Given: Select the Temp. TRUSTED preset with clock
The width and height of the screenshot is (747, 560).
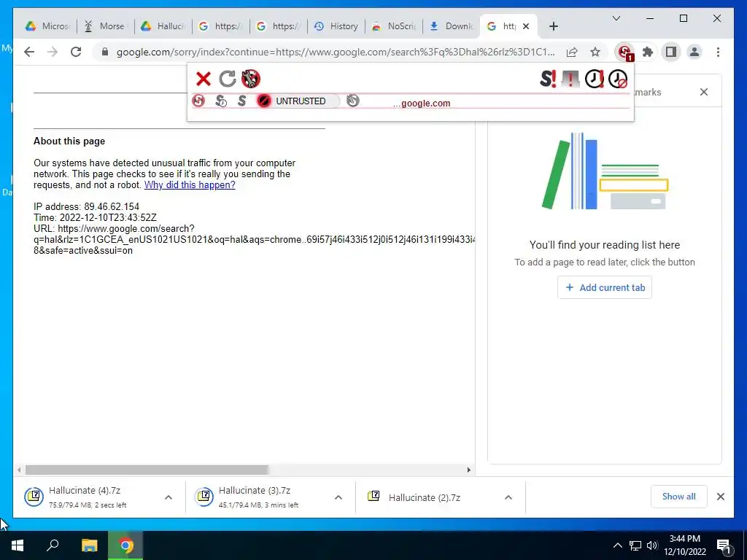Looking at the screenshot, I should [x=220, y=101].
